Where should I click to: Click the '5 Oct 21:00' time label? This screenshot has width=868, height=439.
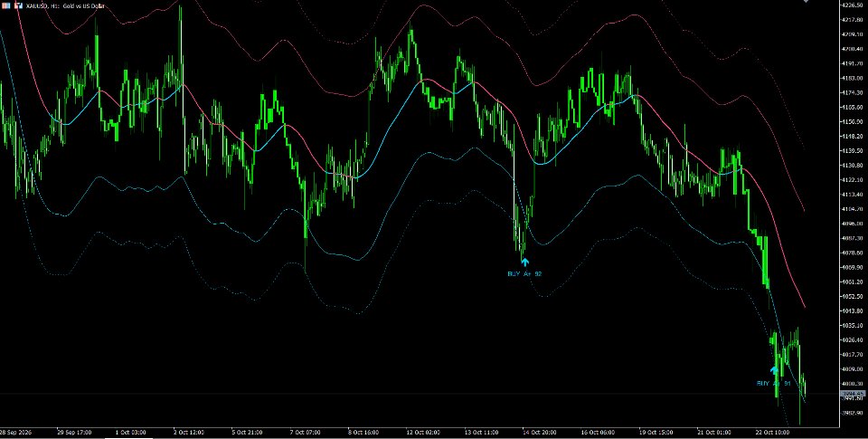247,432
